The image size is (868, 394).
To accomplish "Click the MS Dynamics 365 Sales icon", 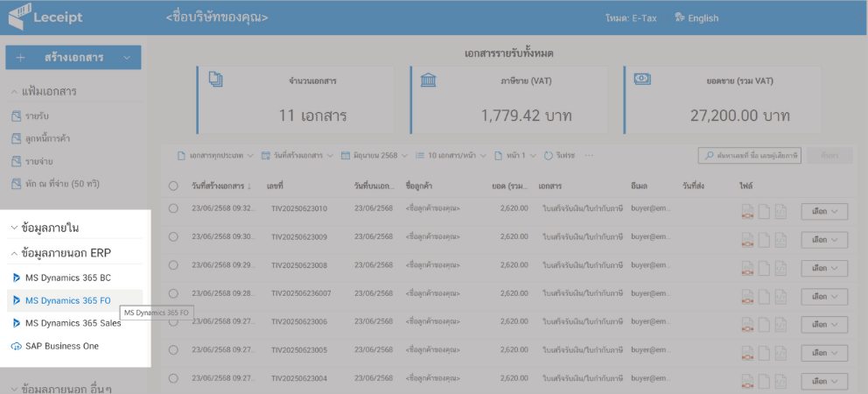I will [x=16, y=323].
